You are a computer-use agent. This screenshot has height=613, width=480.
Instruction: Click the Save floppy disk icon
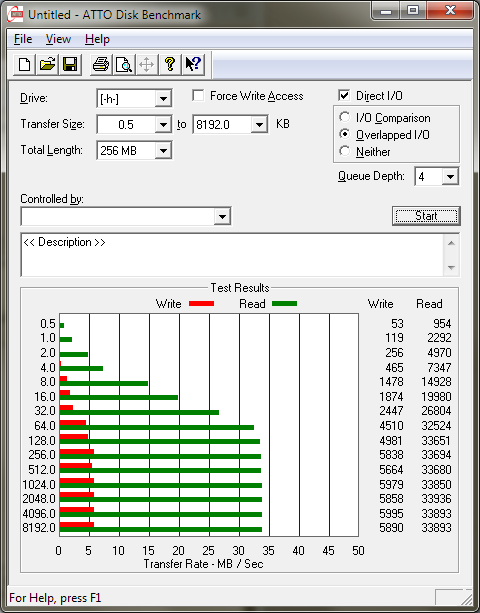point(70,65)
